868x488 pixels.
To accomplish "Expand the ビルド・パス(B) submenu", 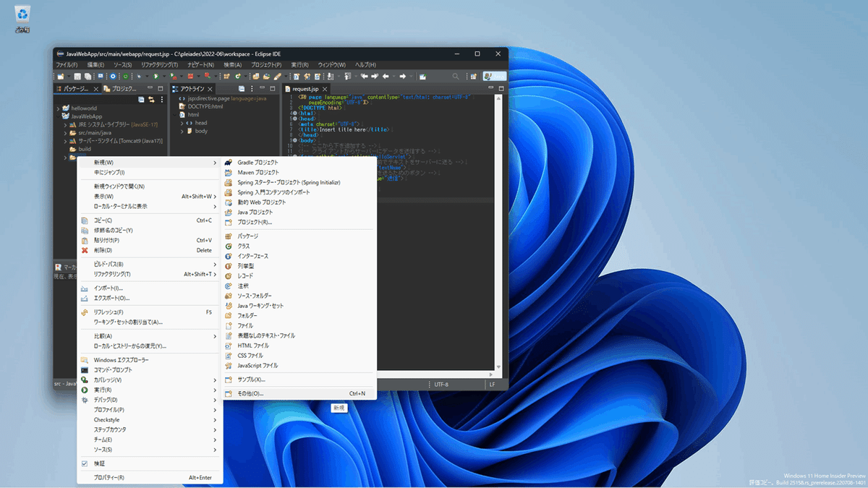I will [x=150, y=265].
